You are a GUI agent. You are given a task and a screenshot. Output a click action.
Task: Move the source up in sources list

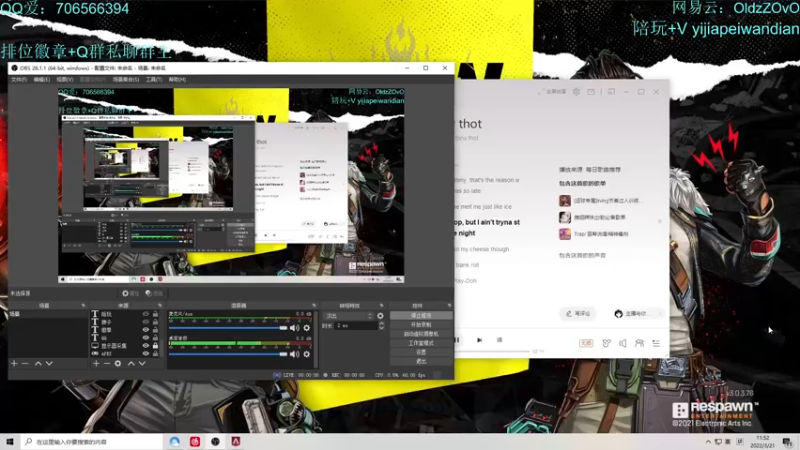[x=131, y=363]
